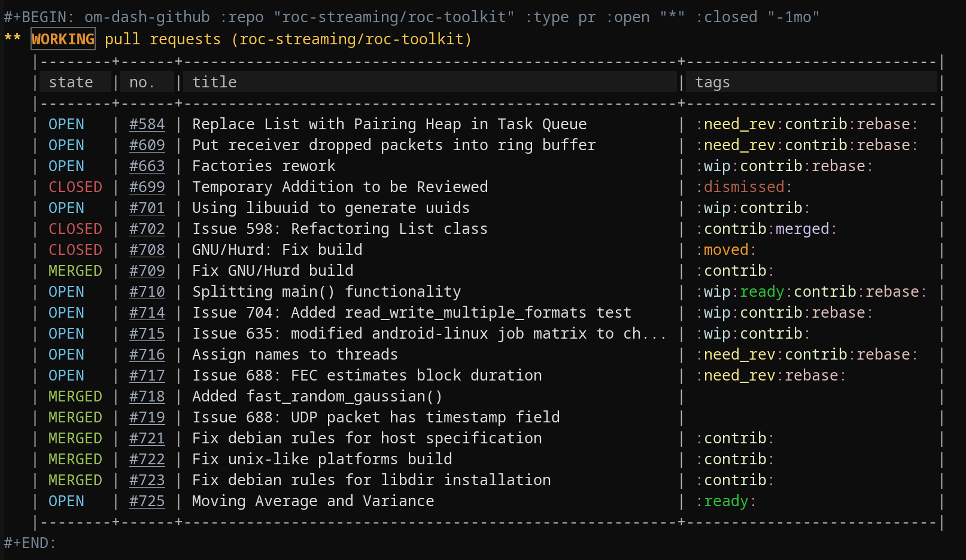Screen dimensions: 966x560
Task: Click the ':ready:' tag on #725 row
Action: pyautogui.click(x=726, y=501)
